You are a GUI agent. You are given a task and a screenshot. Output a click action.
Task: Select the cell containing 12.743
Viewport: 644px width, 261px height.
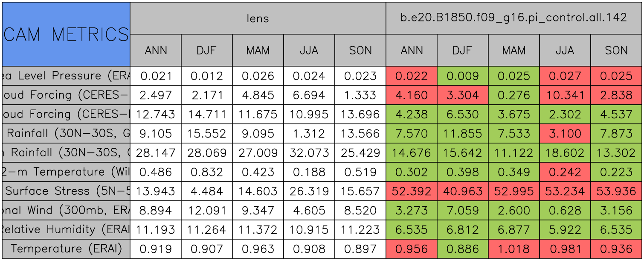155,114
